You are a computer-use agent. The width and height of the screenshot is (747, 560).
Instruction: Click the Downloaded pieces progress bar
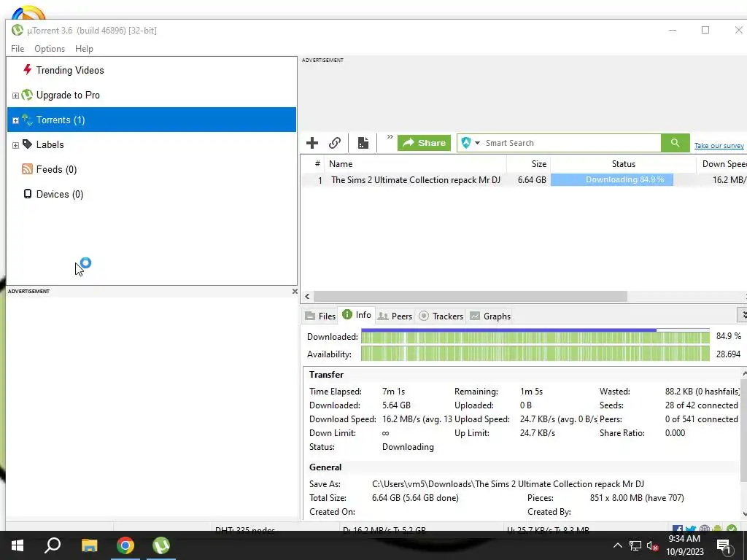click(x=535, y=337)
